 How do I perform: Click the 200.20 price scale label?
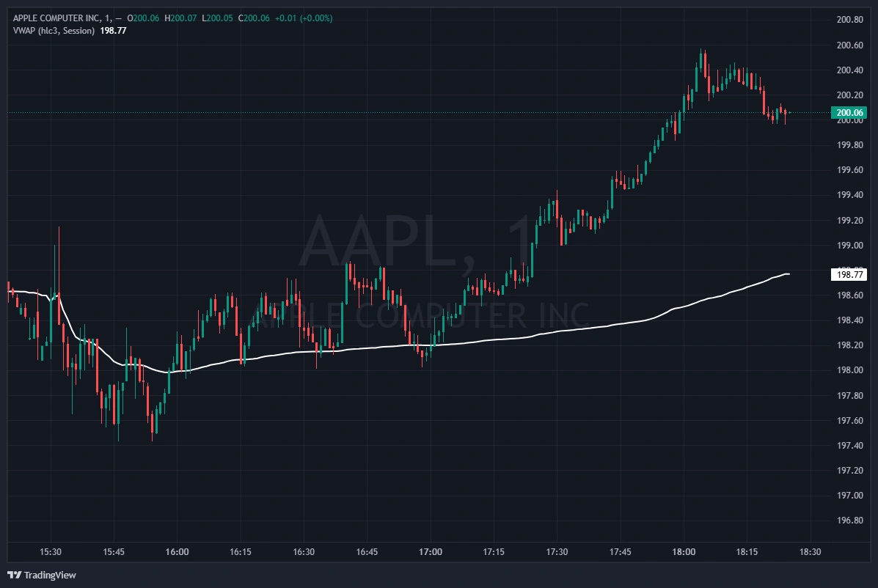coord(849,95)
